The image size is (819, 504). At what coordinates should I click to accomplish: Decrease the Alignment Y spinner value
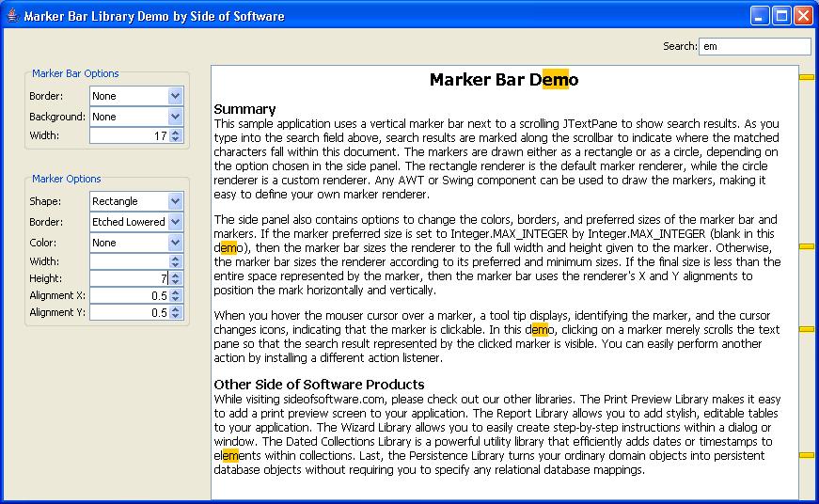(176, 315)
